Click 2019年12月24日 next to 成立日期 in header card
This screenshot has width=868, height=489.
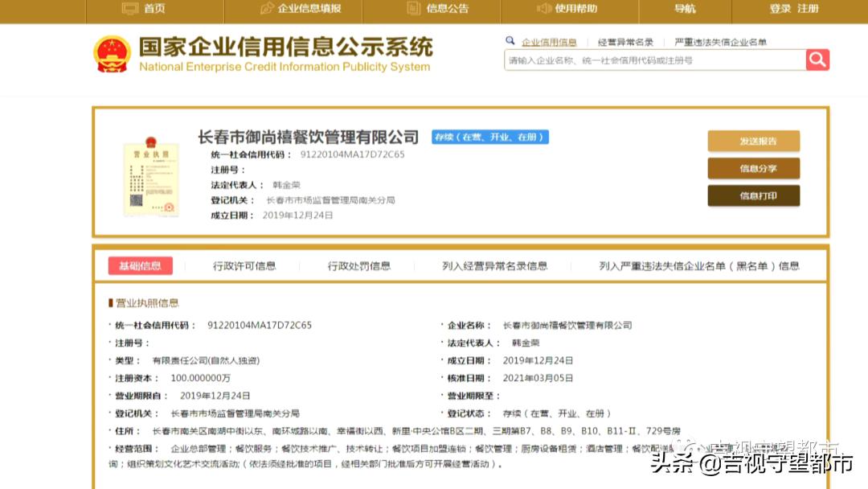[297, 216]
